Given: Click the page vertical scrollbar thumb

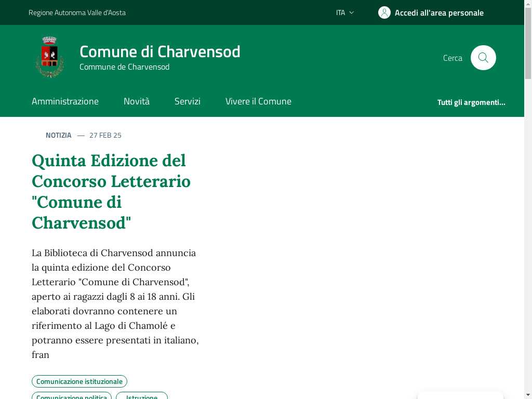Looking at the screenshot, I should [528, 44].
